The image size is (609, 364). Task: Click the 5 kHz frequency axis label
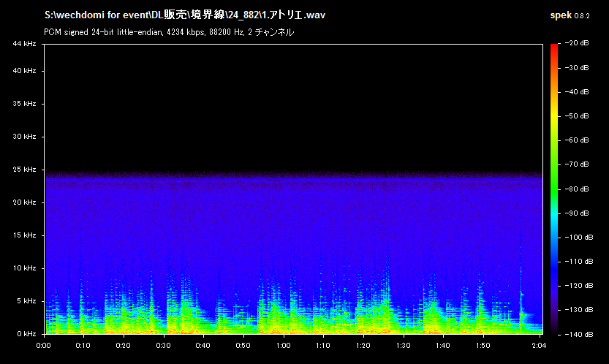pos(26,301)
